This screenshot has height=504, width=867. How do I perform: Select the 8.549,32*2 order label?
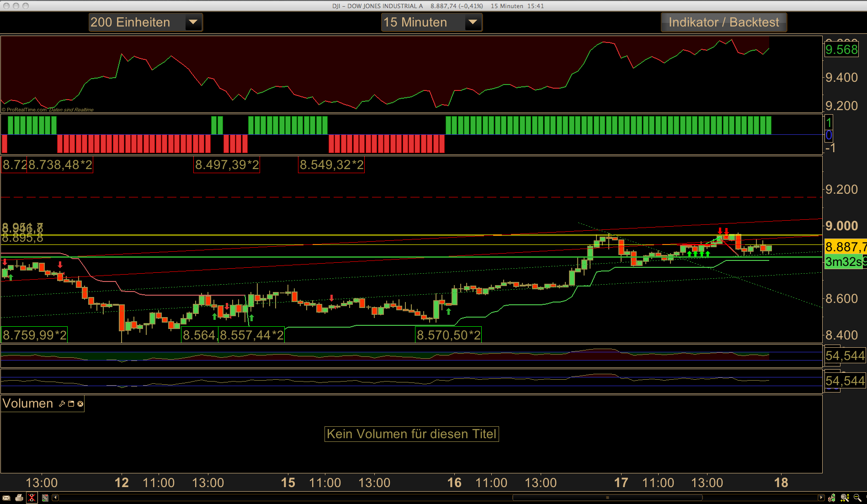(x=331, y=165)
